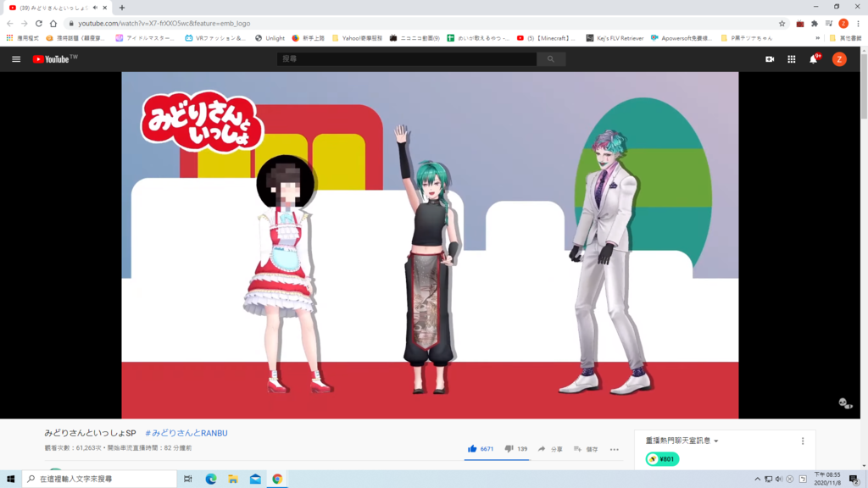Open the taskbar clock and date
Viewport: 868px width, 488px height.
(x=827, y=480)
